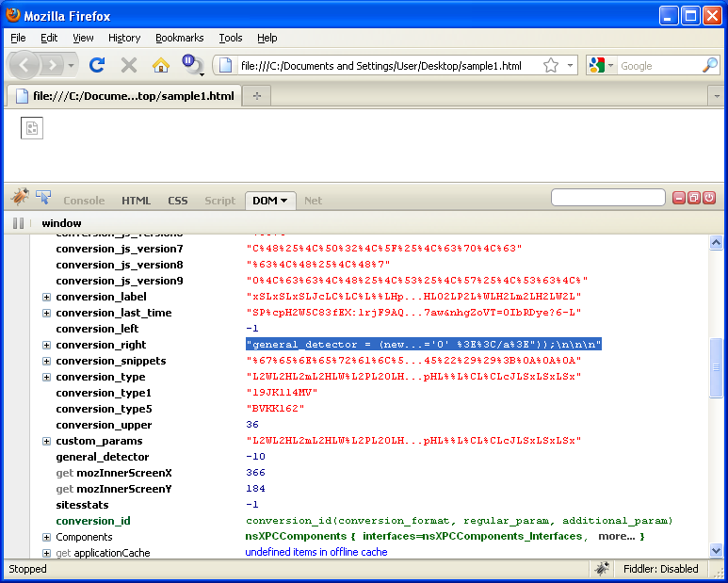This screenshot has width=728, height=583.
Task: Expand the conversion_label property
Action: pos(46,297)
